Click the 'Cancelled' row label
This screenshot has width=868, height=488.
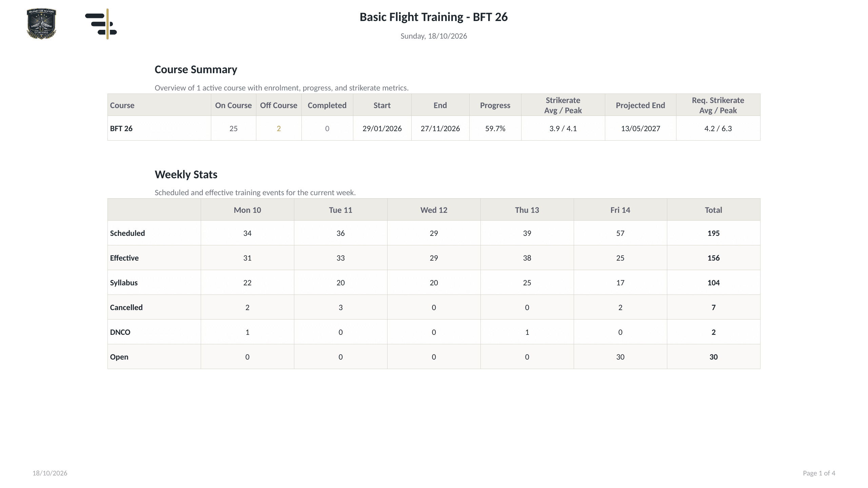126,307
